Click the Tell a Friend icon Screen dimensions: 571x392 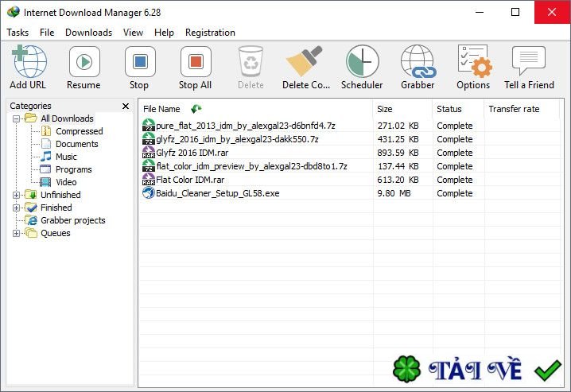pos(529,60)
